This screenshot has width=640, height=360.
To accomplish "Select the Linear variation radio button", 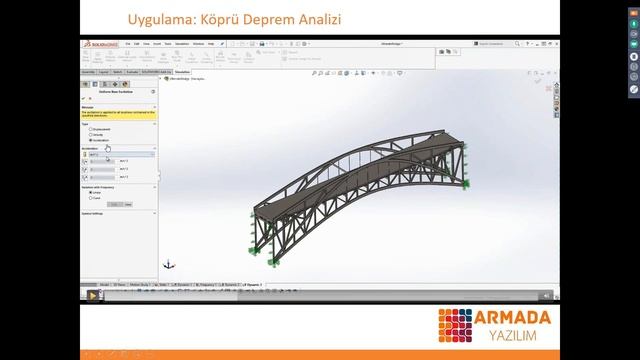I will (x=91, y=192).
